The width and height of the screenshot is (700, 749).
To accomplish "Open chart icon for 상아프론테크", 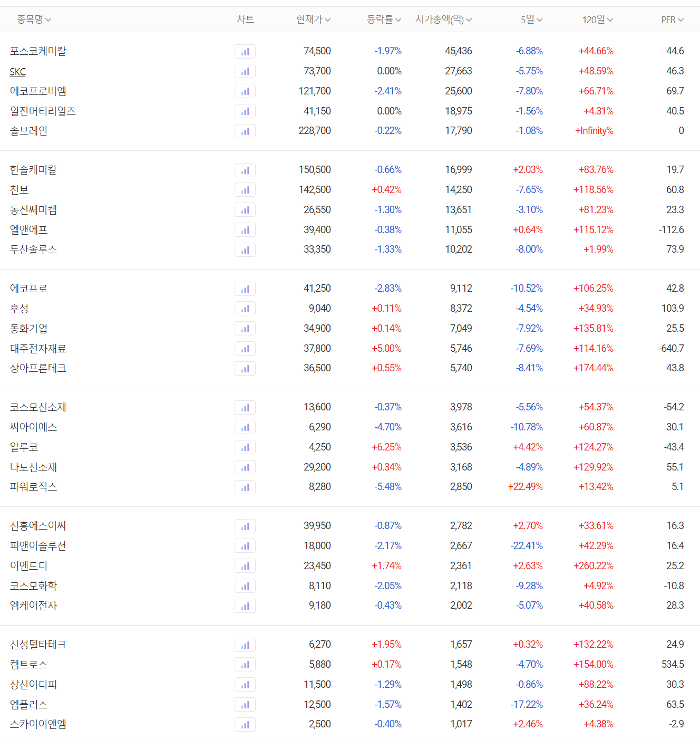I will point(245,368).
